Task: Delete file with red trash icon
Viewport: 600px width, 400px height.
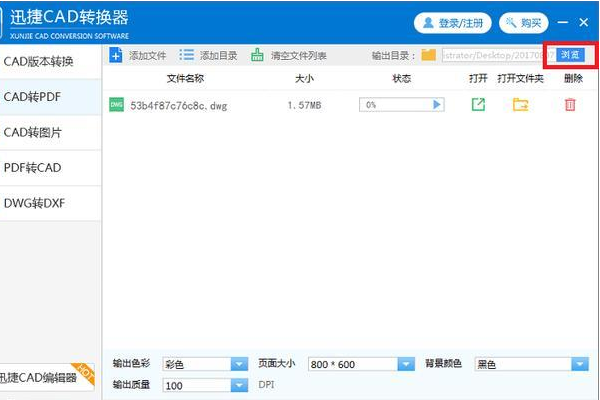Action: click(x=570, y=104)
